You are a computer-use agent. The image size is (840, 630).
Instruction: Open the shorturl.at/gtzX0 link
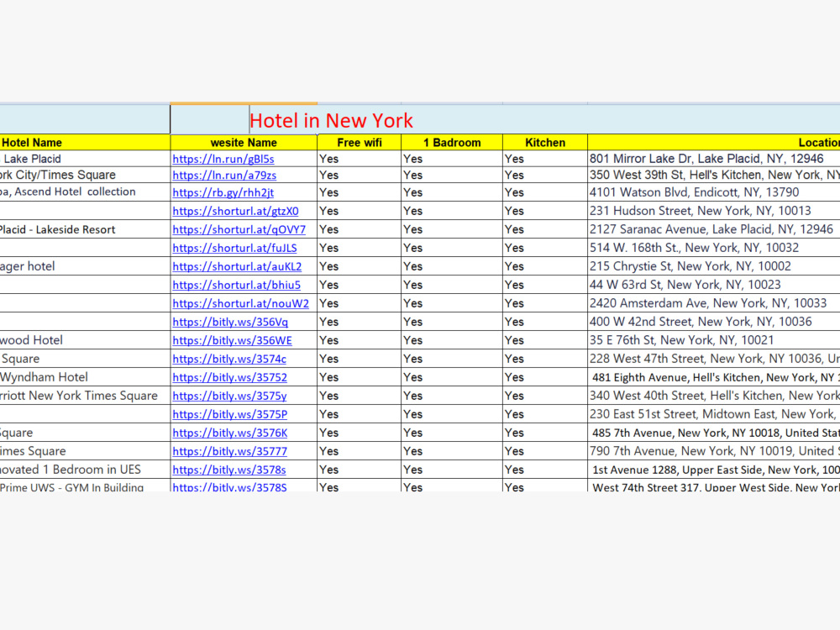(235, 211)
